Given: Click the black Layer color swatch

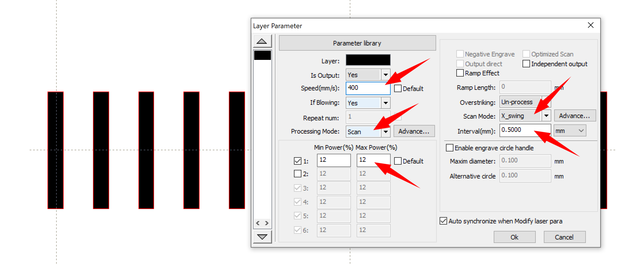Looking at the screenshot, I should [368, 60].
